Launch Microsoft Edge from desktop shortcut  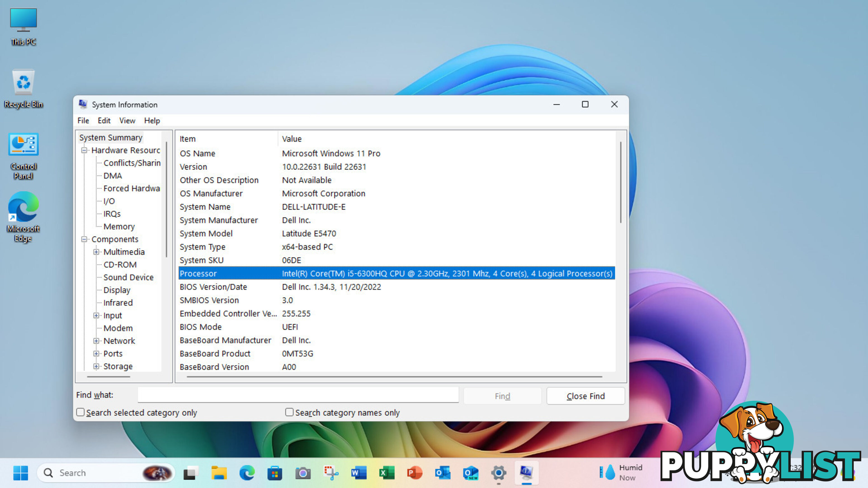coord(23,217)
